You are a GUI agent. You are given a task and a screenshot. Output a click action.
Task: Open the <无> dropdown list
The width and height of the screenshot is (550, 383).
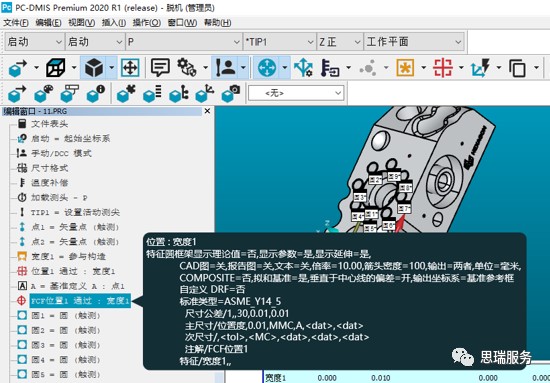click(x=296, y=93)
